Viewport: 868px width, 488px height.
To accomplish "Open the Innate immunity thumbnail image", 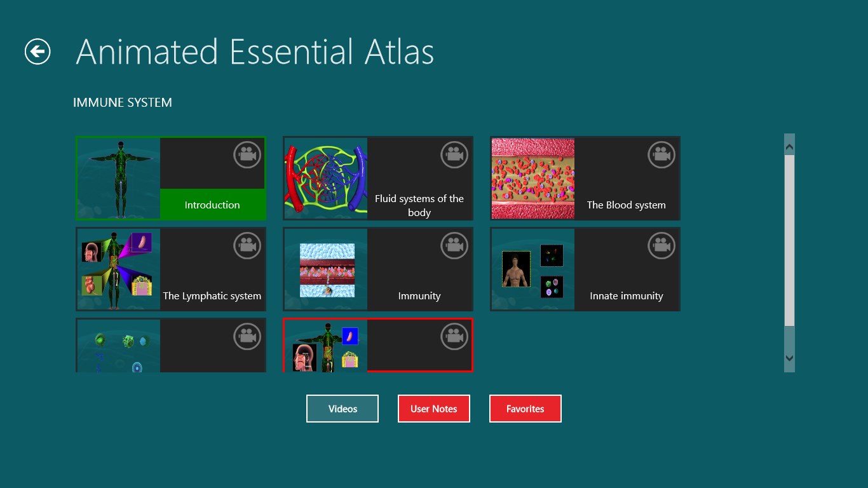I will tap(533, 269).
